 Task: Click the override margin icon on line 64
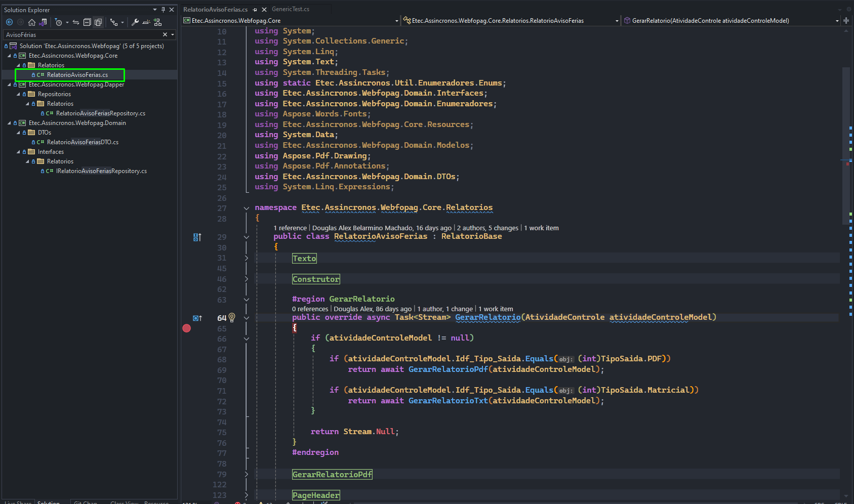click(197, 318)
